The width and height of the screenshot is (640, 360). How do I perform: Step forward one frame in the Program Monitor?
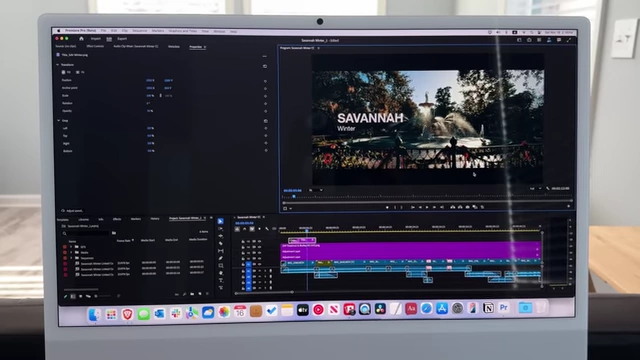click(x=435, y=207)
